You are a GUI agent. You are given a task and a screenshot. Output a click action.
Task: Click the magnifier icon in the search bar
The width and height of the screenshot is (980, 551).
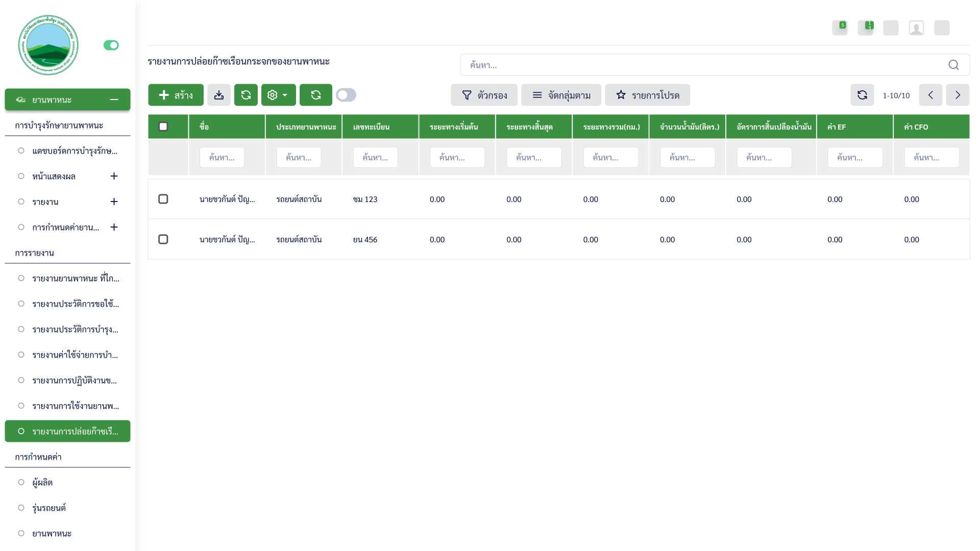(953, 65)
